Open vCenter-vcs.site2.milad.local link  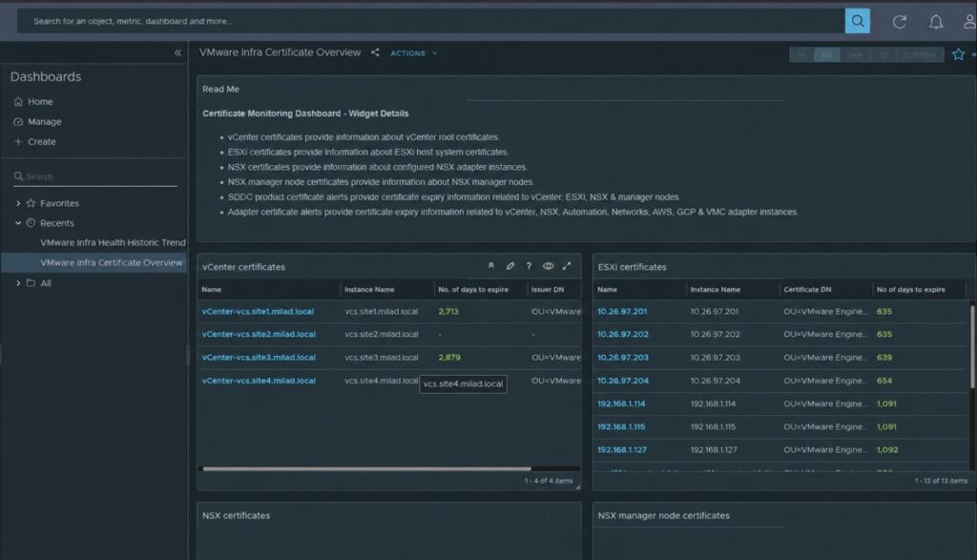[x=259, y=335]
